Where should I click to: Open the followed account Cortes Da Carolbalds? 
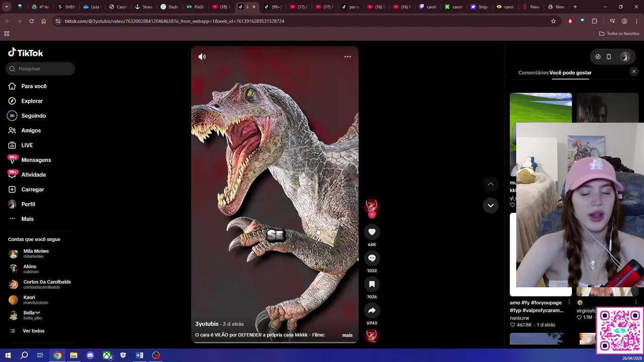47,284
